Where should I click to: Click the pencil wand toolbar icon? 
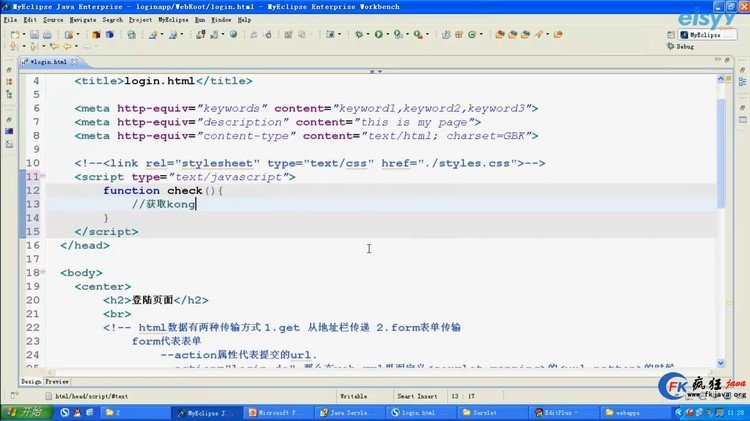(x=539, y=34)
